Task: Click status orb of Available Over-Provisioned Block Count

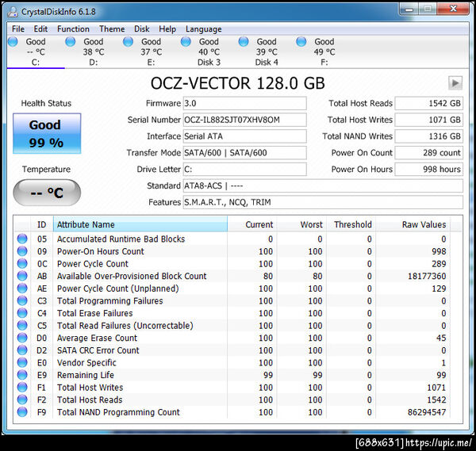Action: [x=22, y=276]
